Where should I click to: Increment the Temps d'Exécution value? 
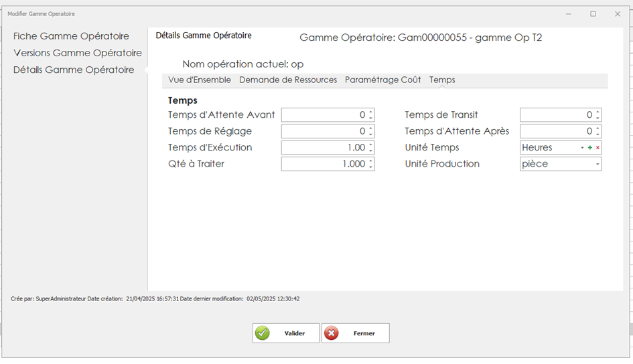pos(371,145)
